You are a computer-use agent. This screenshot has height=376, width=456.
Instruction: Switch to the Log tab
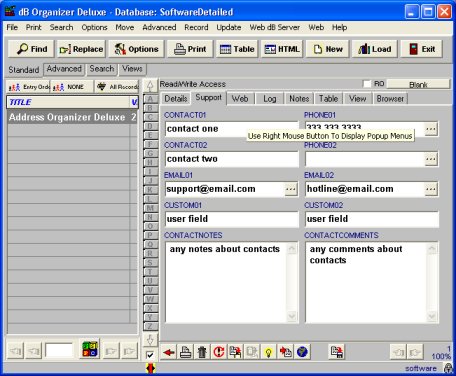point(269,99)
